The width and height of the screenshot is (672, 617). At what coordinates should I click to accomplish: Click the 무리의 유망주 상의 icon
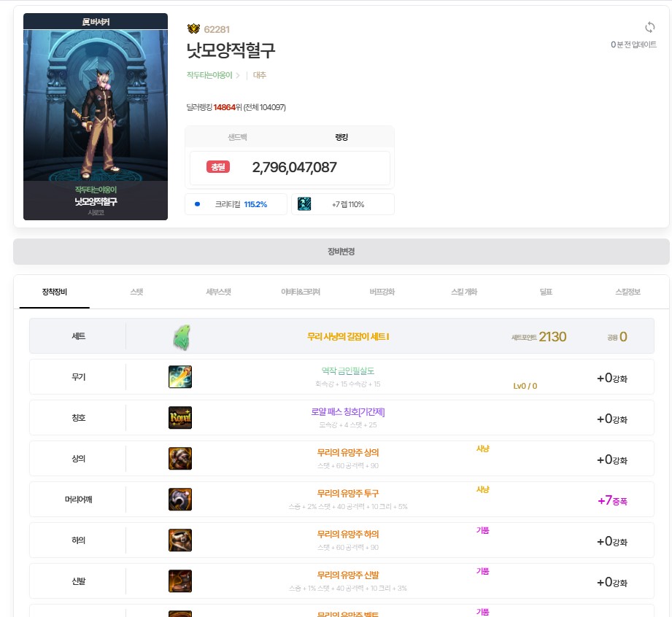[x=180, y=459]
